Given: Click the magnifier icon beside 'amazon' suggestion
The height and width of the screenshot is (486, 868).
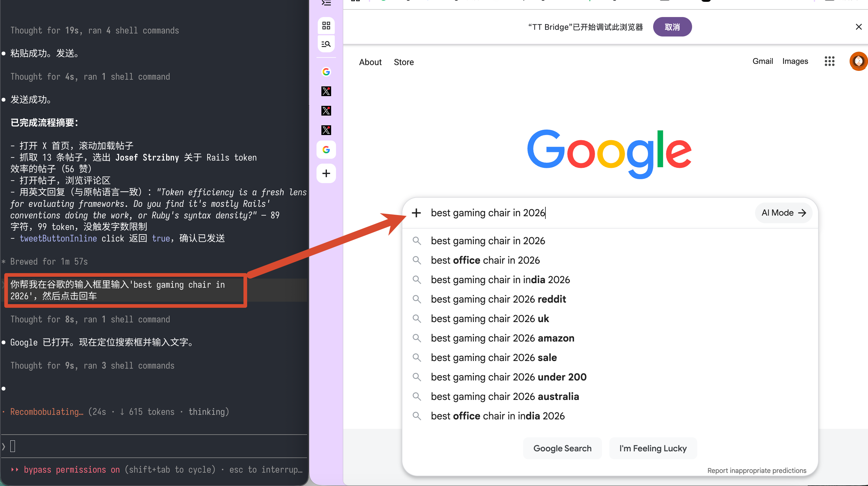Looking at the screenshot, I should pos(417,338).
